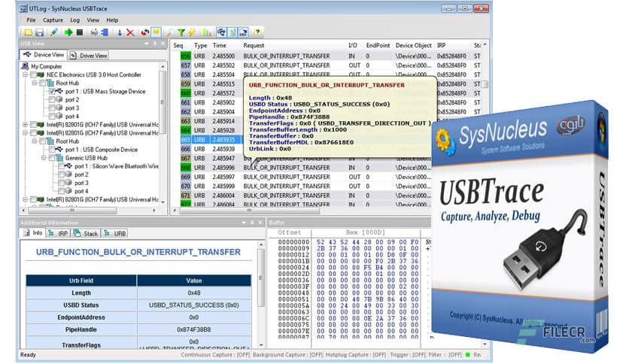Check the NEC Electronics USB 3.0 Host Controller box
The width and height of the screenshot is (629, 364).
click(x=34, y=74)
